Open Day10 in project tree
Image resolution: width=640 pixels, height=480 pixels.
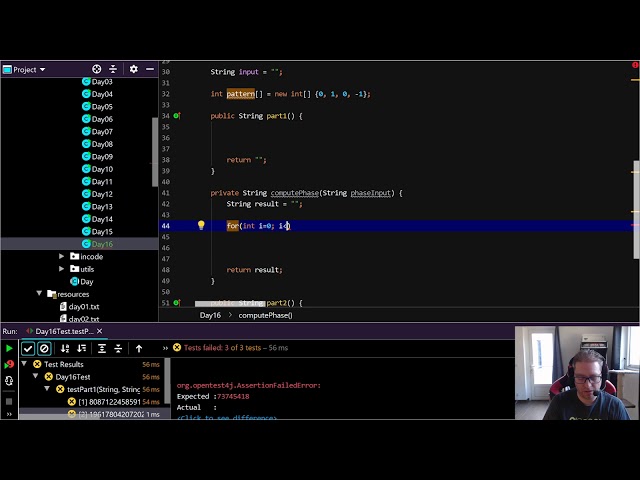click(x=102, y=169)
